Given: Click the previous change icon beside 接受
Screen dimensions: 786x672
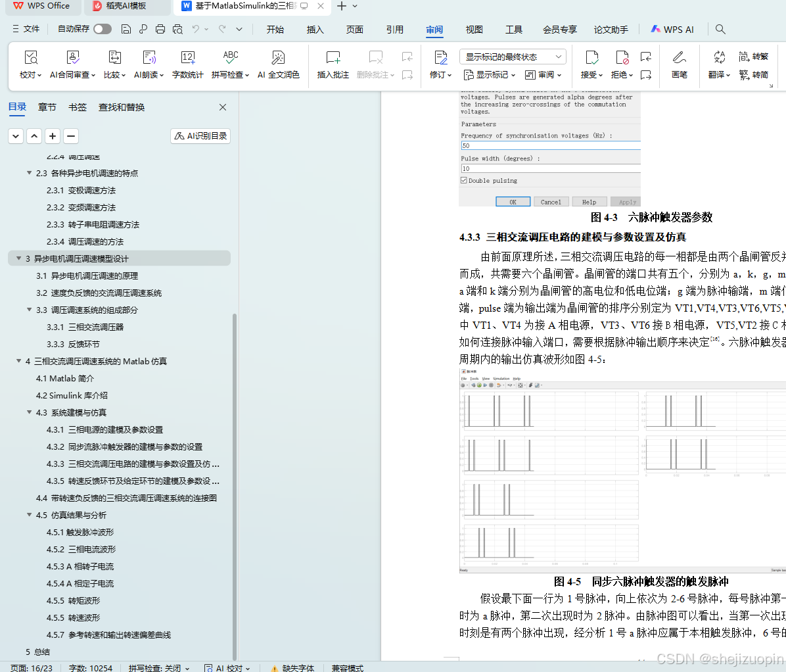Looking at the screenshot, I should pos(646,57).
